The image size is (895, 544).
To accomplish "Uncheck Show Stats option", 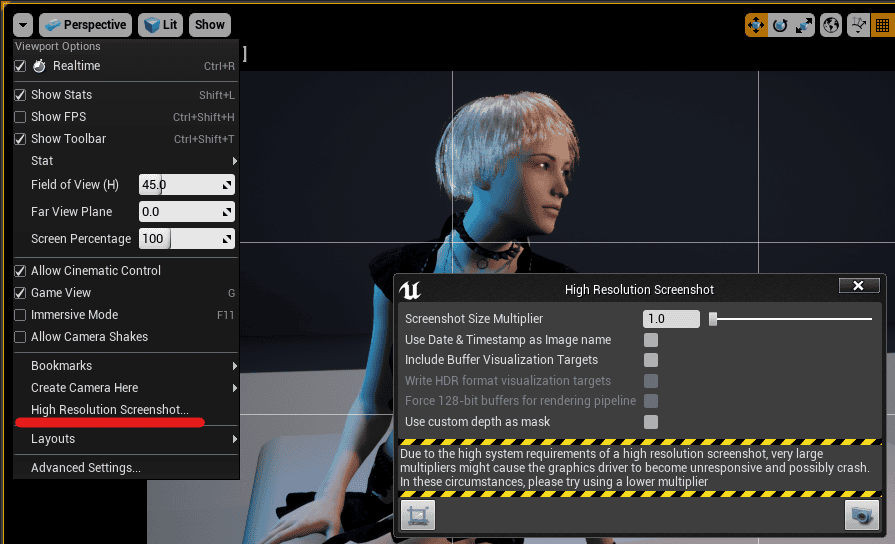I will click(x=20, y=95).
